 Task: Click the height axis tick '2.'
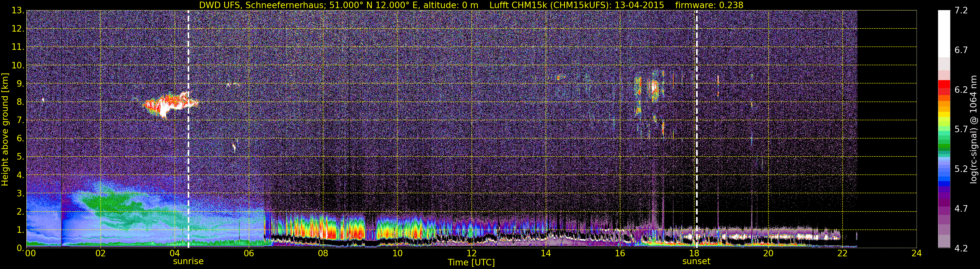[x=20, y=212]
